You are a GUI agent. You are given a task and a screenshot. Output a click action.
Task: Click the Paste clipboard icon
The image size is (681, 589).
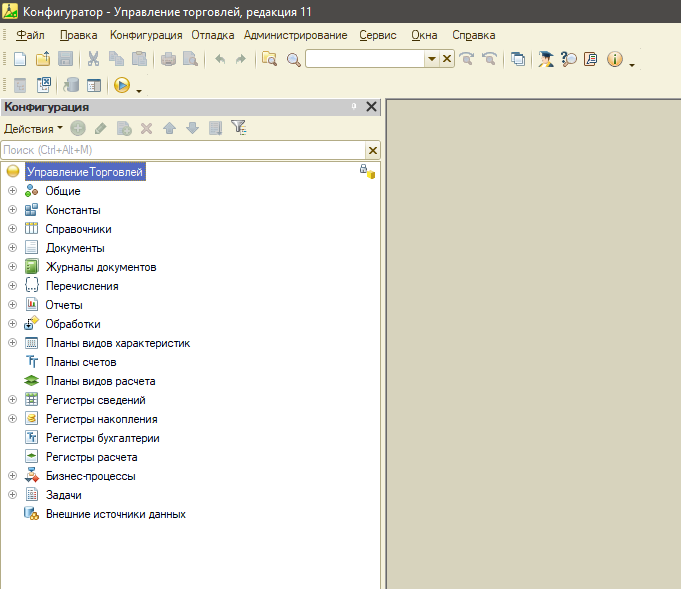(x=139, y=59)
